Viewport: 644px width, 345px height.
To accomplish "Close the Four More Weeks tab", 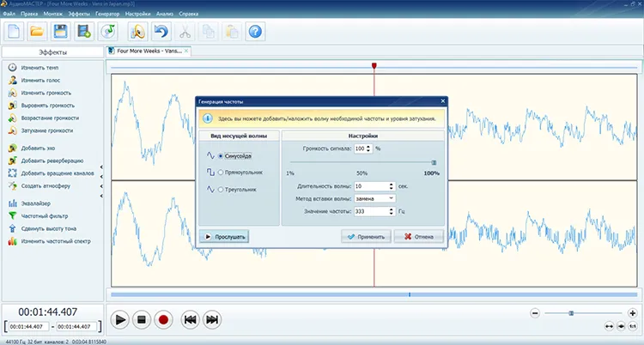I will coord(186,51).
